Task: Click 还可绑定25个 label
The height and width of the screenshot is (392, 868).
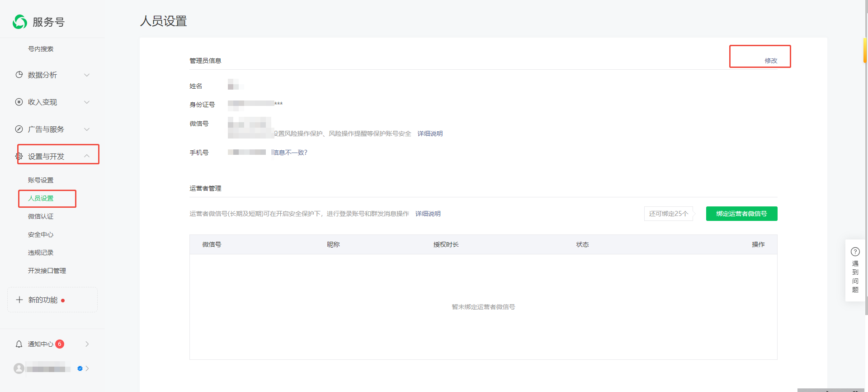Action: [669, 214]
